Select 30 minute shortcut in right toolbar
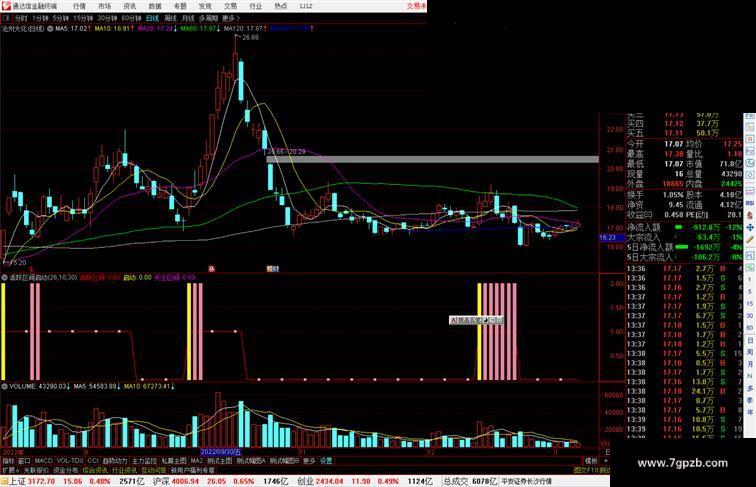 [750, 316]
